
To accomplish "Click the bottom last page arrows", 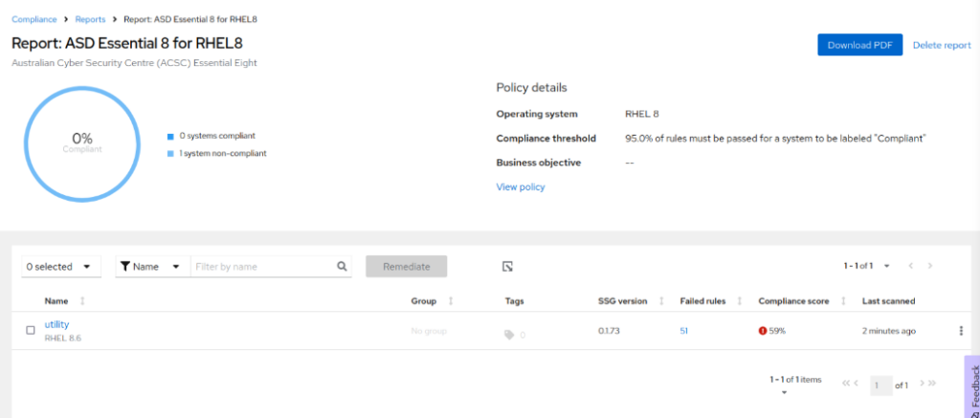I will click(932, 384).
